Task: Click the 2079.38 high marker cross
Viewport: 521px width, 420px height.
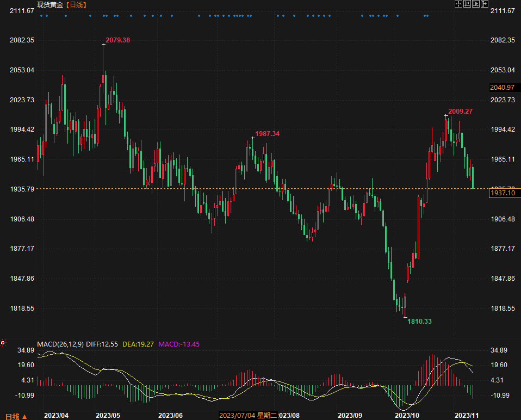Action: tap(103, 44)
